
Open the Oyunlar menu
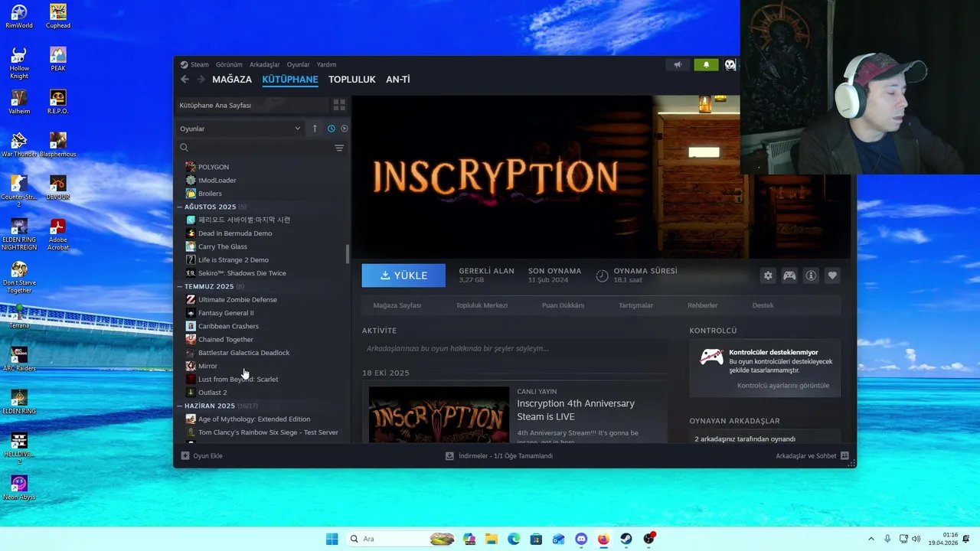[x=299, y=65]
